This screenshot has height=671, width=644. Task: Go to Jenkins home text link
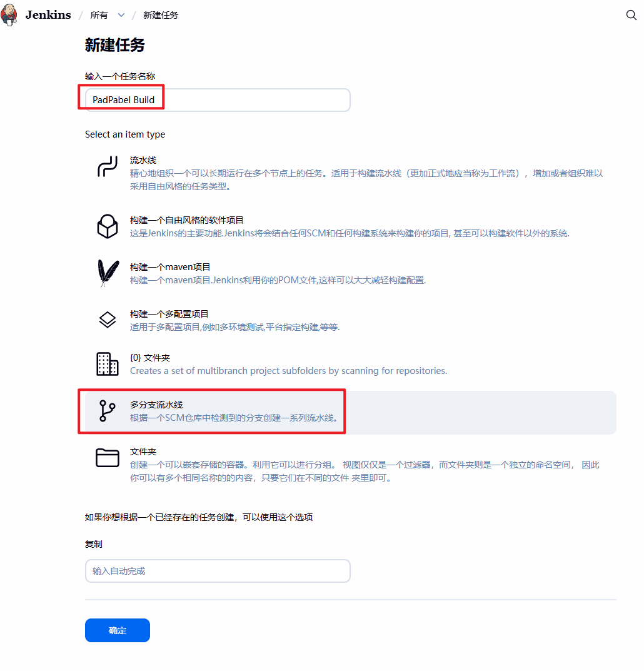pos(48,14)
